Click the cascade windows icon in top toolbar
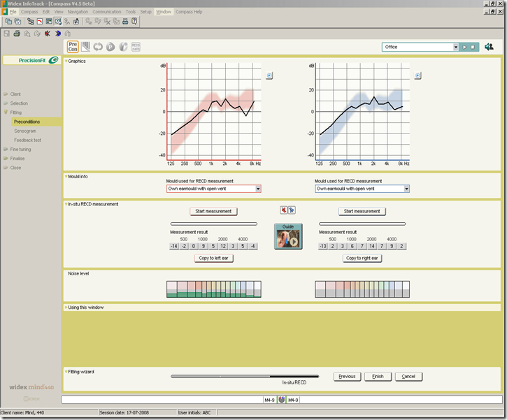This screenshot has width=507, height=420. click(8, 22)
